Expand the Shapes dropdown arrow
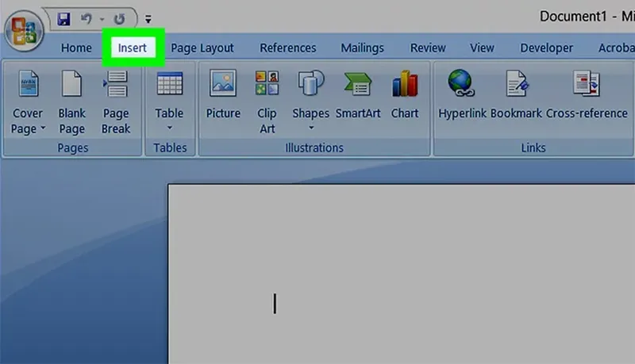Image resolution: width=635 pixels, height=364 pixels. click(x=311, y=128)
